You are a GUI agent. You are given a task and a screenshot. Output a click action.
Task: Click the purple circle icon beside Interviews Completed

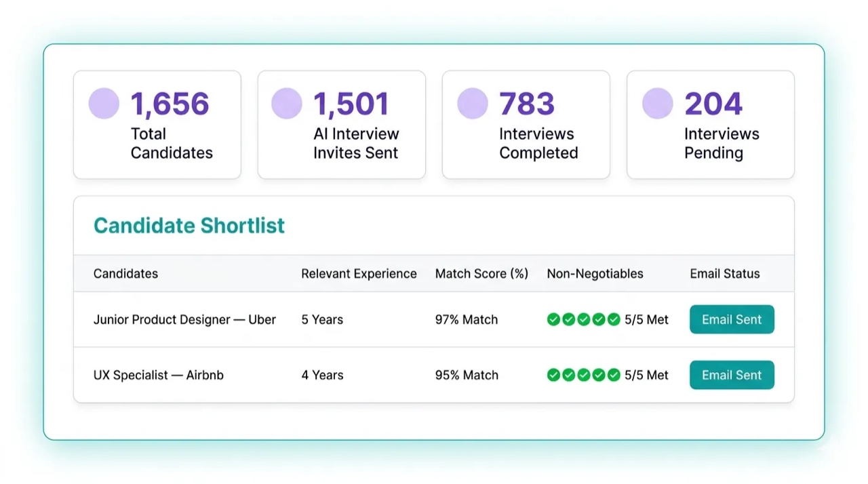point(473,104)
